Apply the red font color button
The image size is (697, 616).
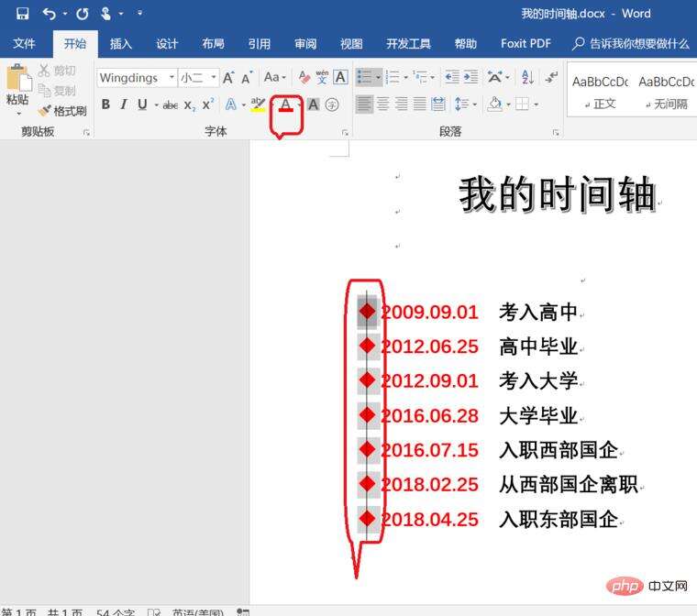(x=286, y=104)
